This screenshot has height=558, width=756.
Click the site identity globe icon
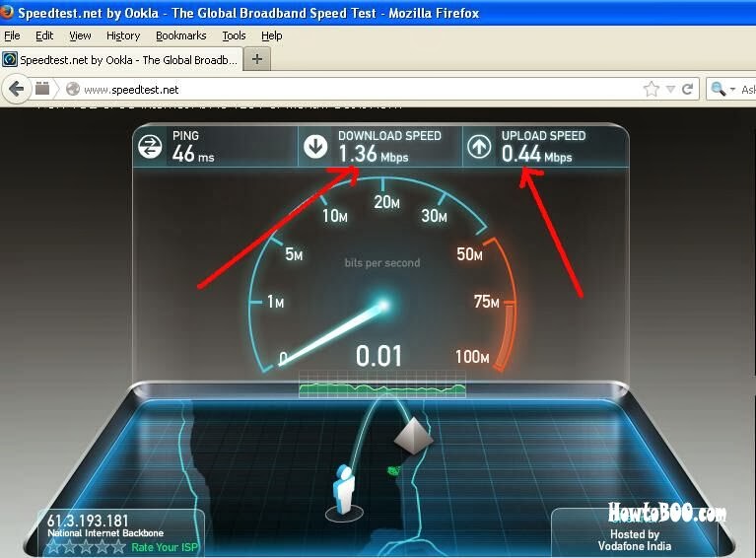pyautogui.click(x=73, y=90)
